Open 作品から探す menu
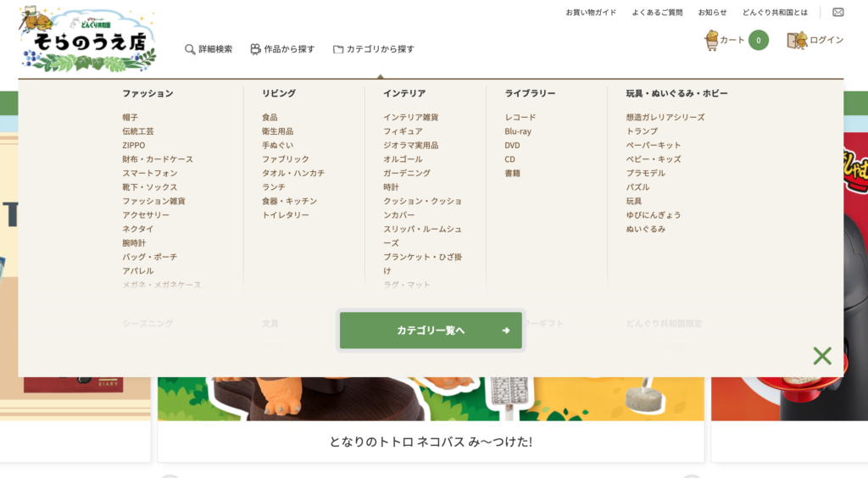The width and height of the screenshot is (868, 478). click(x=282, y=49)
